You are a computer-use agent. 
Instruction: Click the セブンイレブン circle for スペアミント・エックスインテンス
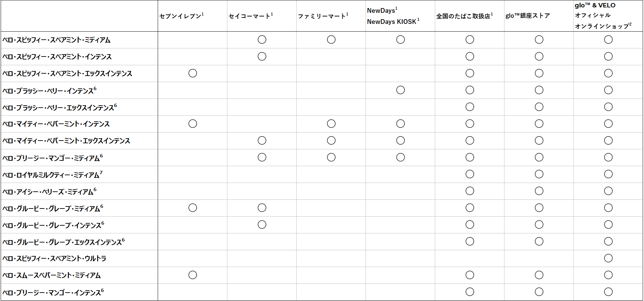[x=193, y=73]
